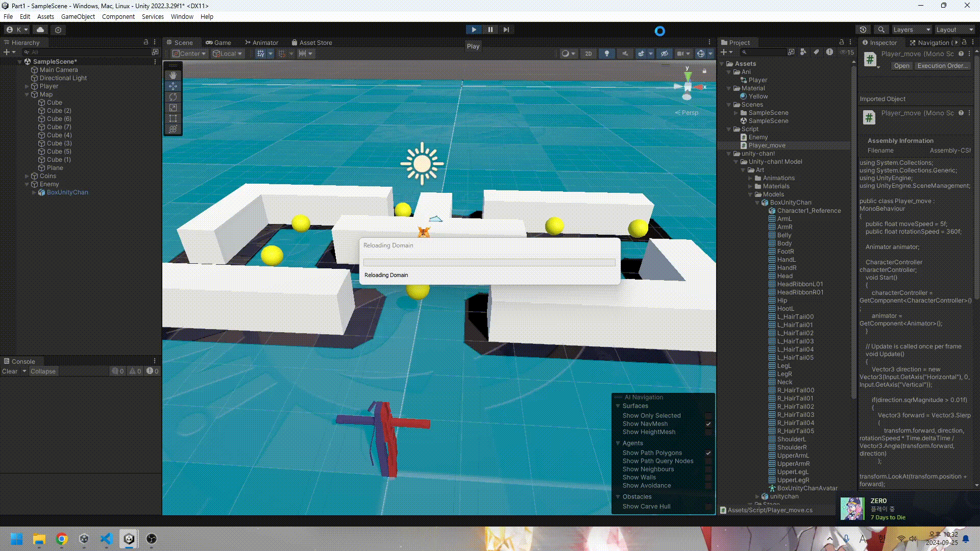The image size is (980, 551).
Task: Open the account K dropdown
Action: pyautogui.click(x=17, y=30)
